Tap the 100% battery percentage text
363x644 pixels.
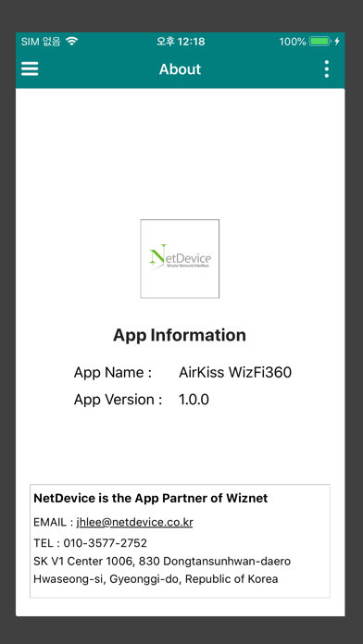(293, 42)
